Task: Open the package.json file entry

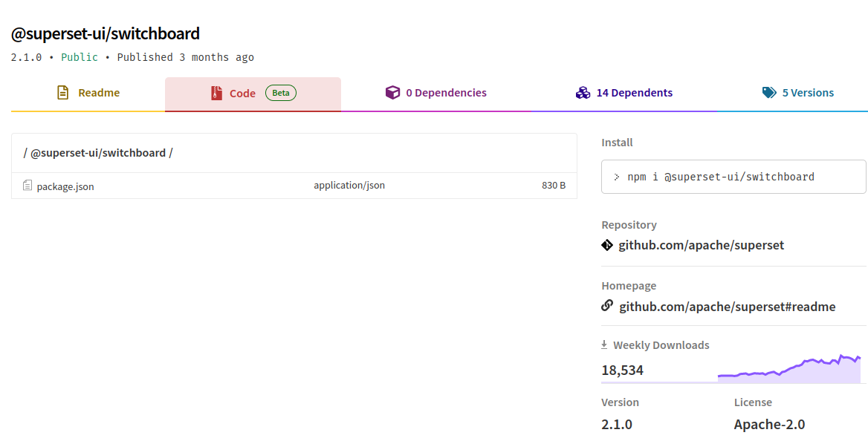Action: 67,186
